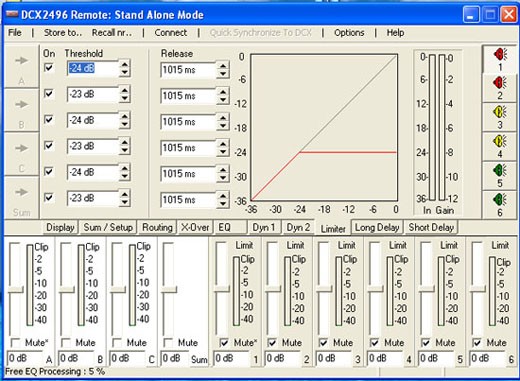The height and width of the screenshot is (381, 520).
Task: Step the third row threshold spinner
Action: pos(124,120)
